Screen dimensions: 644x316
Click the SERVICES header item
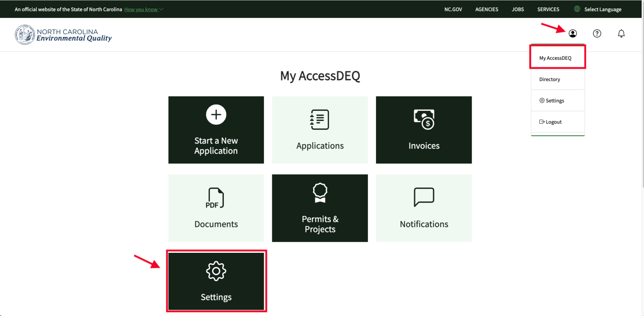coord(548,9)
